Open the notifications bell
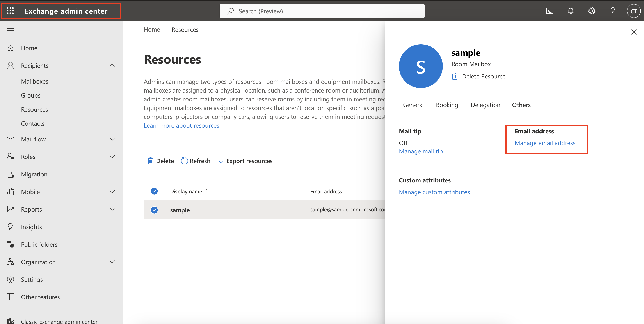The width and height of the screenshot is (644, 324). click(571, 11)
